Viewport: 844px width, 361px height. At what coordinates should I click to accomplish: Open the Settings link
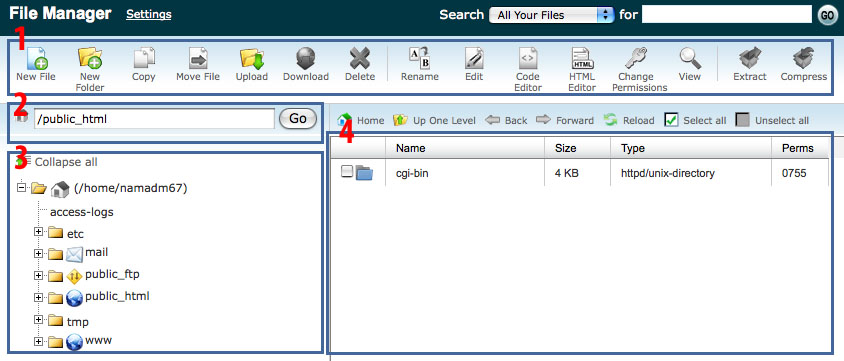pos(149,15)
